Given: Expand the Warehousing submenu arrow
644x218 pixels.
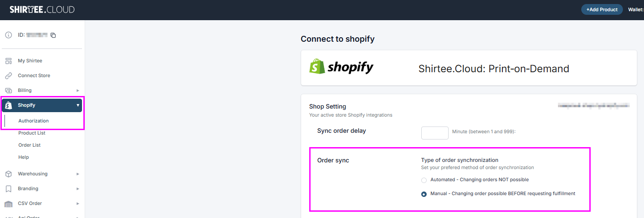Looking at the screenshot, I should 78,174.
